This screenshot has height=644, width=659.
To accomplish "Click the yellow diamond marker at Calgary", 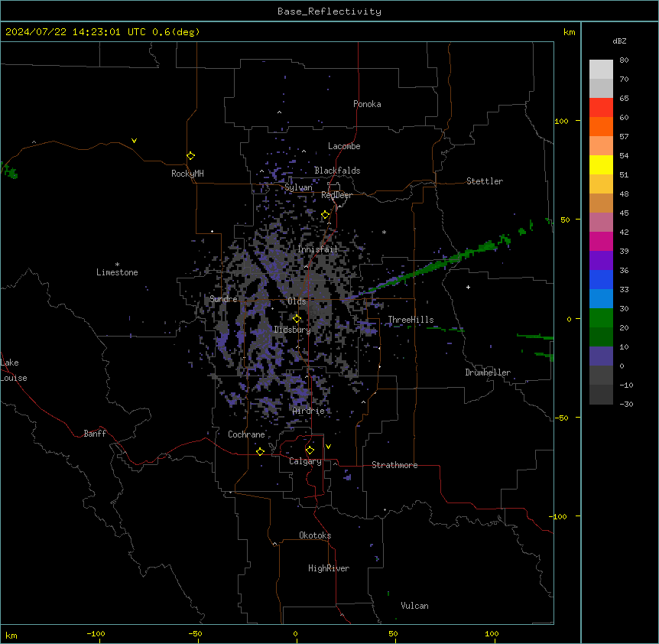I will 310,450.
